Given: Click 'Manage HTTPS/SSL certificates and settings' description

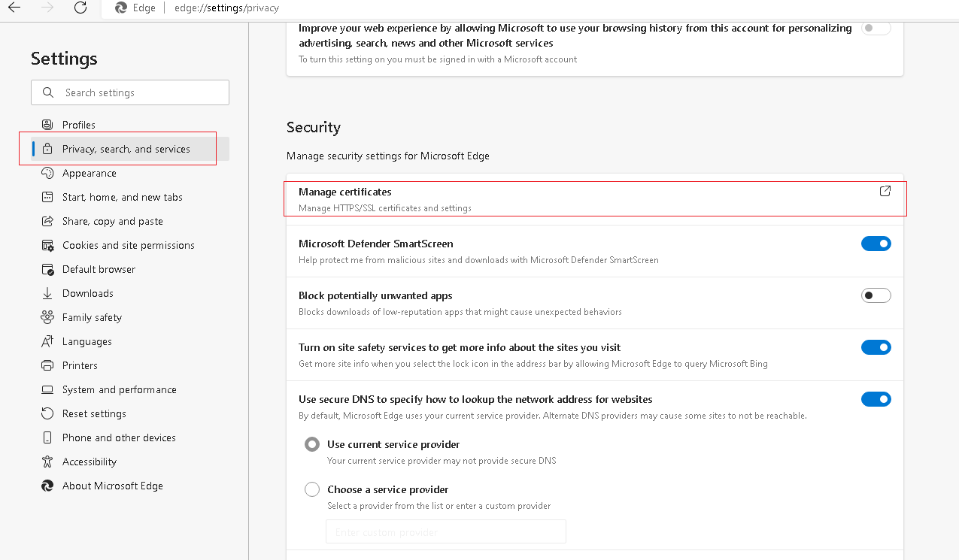Looking at the screenshot, I should coord(385,208).
